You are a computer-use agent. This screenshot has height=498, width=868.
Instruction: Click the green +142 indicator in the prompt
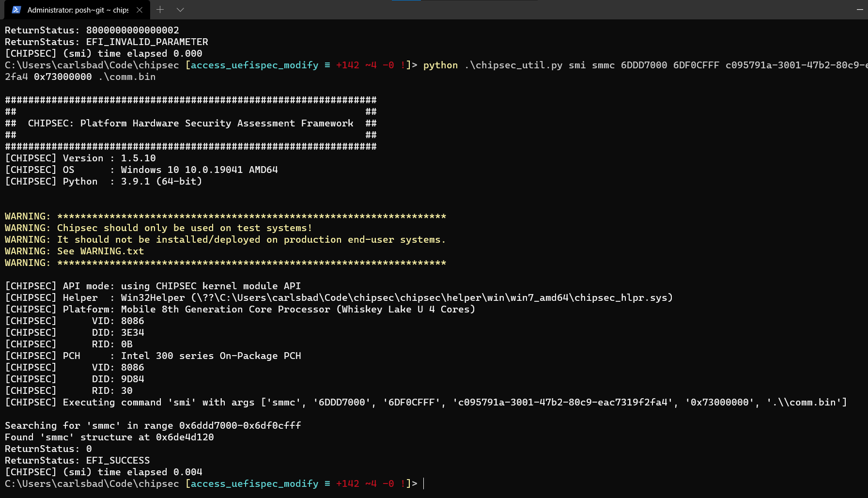pyautogui.click(x=347, y=65)
